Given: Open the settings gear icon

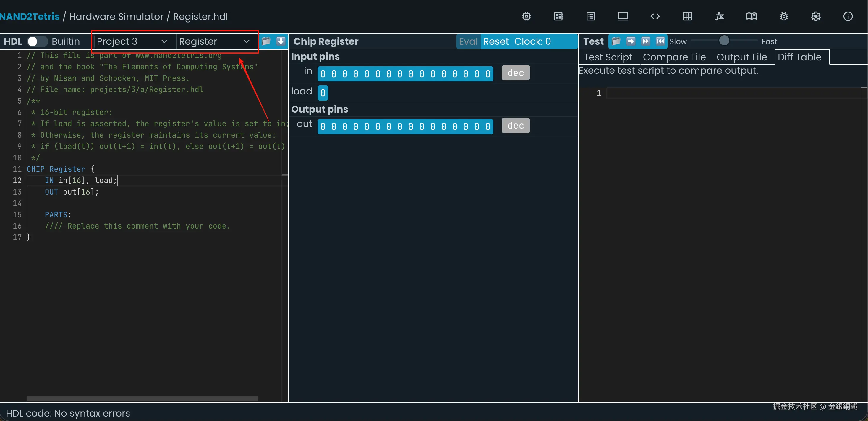Looking at the screenshot, I should [x=815, y=16].
